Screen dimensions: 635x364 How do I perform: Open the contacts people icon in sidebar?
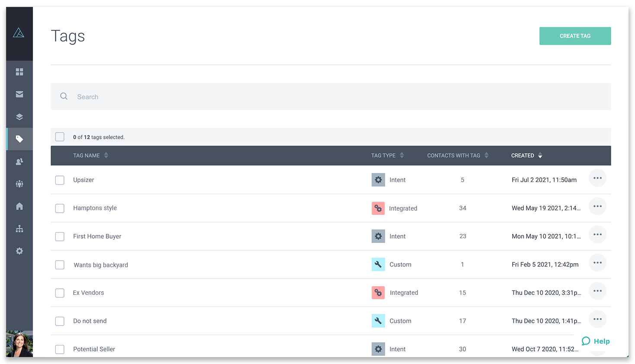19,162
